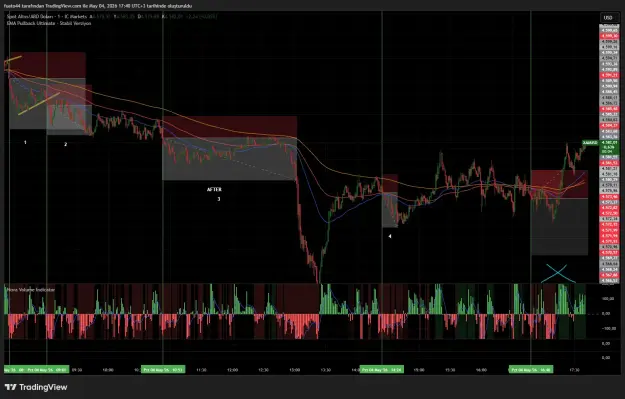Select the short position box labeled 2
This screenshot has height=399, width=625.
69,110
